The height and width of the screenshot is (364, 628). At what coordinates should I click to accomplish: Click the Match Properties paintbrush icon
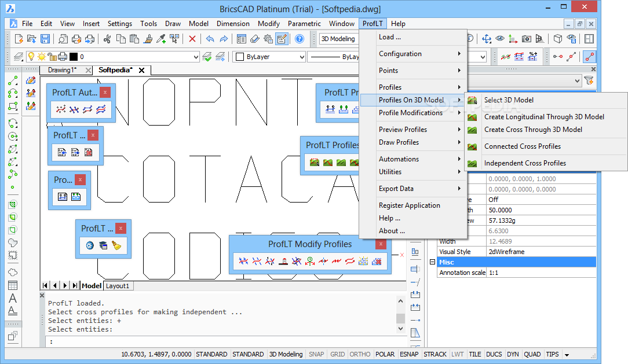pyautogui.click(x=148, y=39)
